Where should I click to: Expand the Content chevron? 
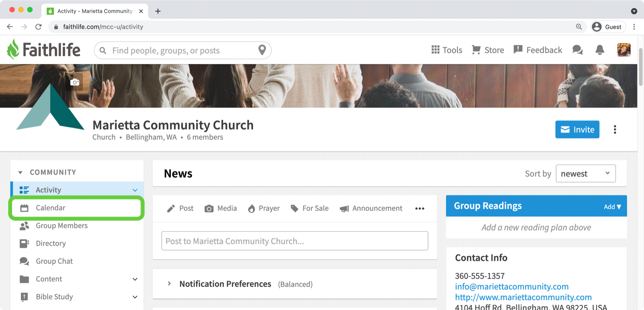[135, 279]
